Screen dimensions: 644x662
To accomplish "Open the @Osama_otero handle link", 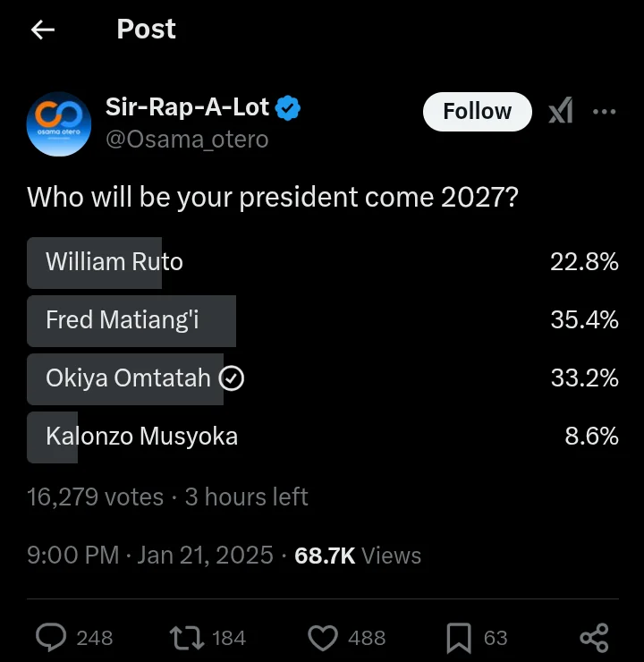I will tap(187, 140).
